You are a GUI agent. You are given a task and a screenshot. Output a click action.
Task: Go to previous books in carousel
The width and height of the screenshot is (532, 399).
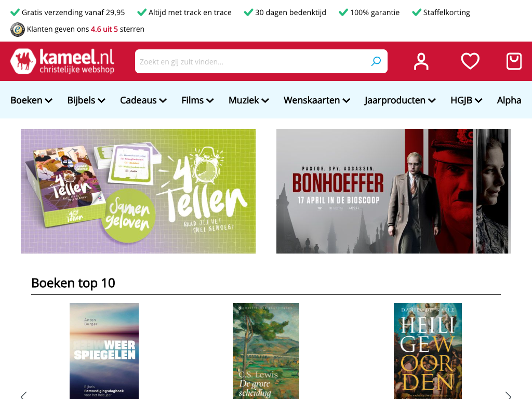pos(24,395)
